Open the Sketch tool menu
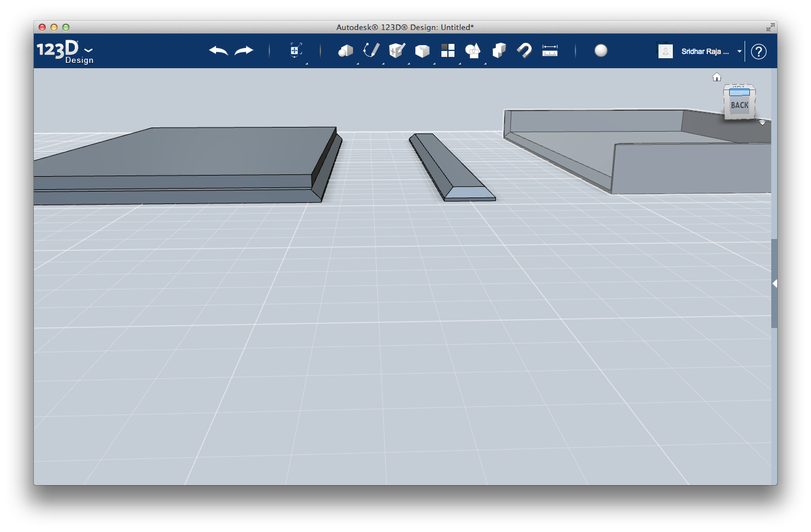 371,50
